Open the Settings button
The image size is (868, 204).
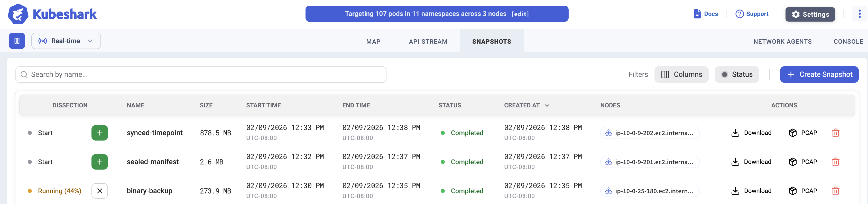(810, 14)
